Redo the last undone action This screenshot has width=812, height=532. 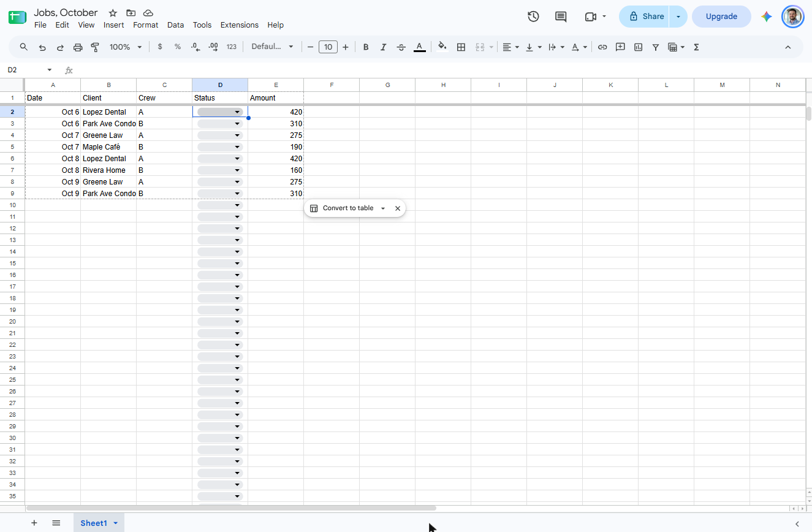point(60,47)
